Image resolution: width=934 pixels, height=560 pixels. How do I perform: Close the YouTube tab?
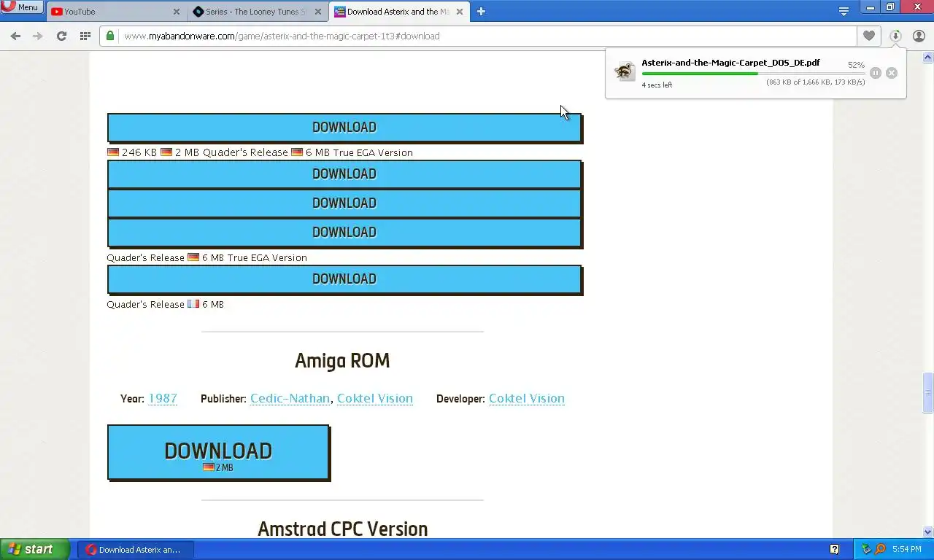coord(176,12)
